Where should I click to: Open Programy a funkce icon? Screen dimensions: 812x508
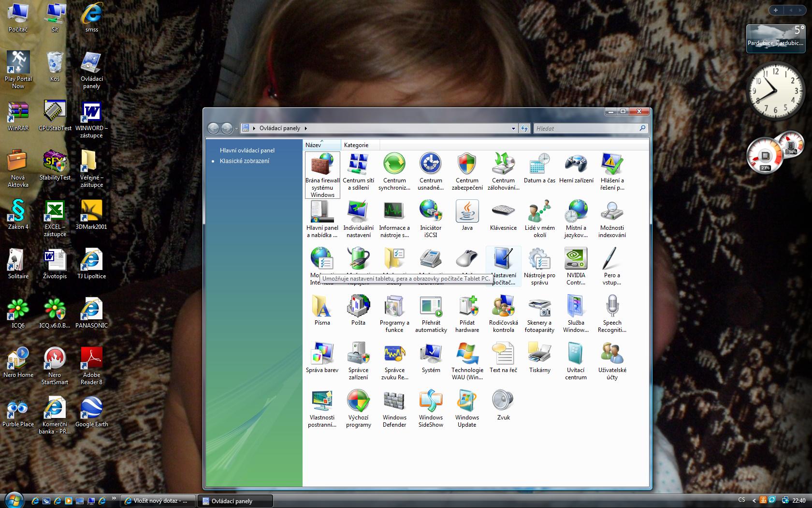tap(394, 307)
